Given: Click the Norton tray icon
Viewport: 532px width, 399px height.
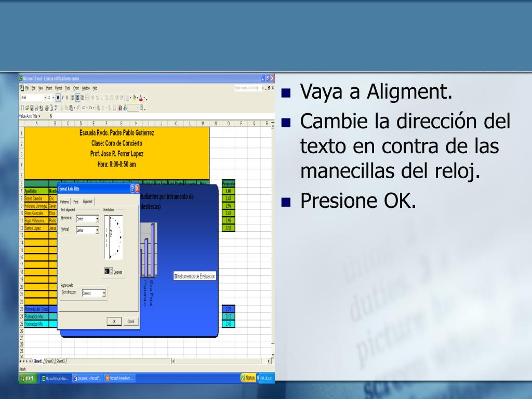Looking at the screenshot, I should pos(248,378).
